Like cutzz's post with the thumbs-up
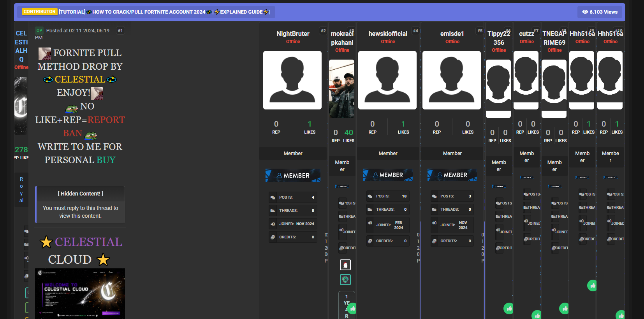Viewport: 644px width, 319px height. (x=537, y=315)
